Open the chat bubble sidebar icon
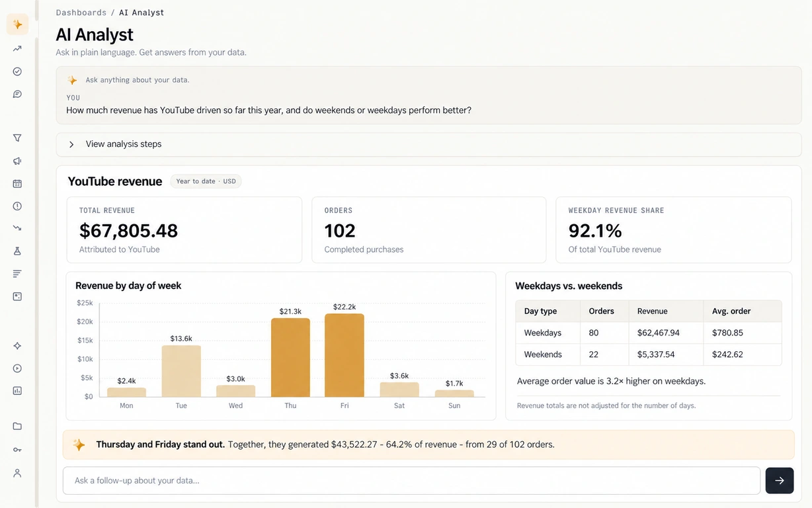Viewport: 812px width, 508px height. click(x=17, y=94)
